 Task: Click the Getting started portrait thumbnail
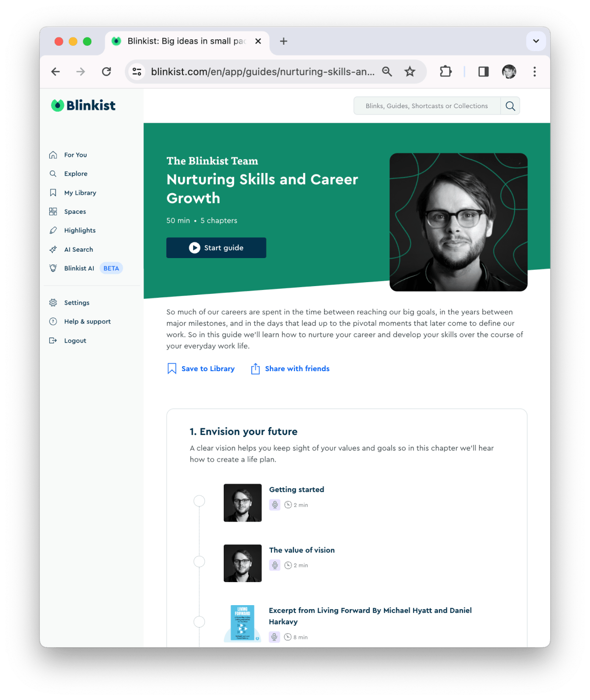pos(242,503)
